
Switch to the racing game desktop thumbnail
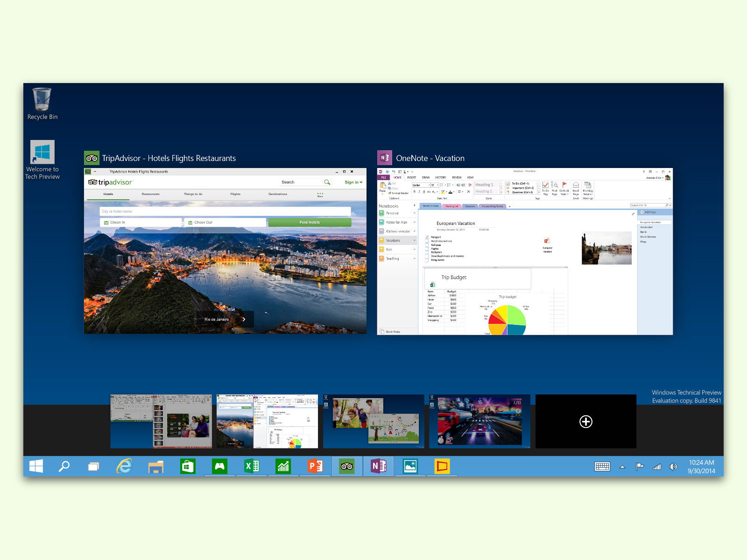point(479,421)
